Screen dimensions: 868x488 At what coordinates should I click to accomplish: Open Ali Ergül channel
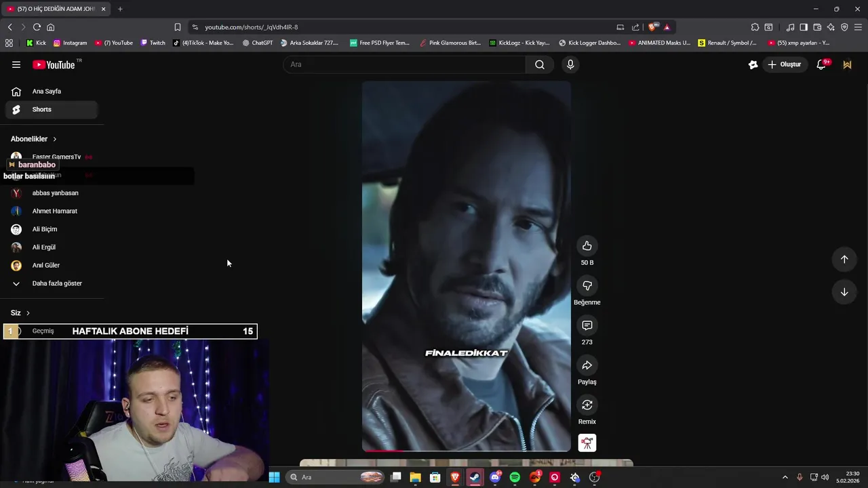click(52, 247)
